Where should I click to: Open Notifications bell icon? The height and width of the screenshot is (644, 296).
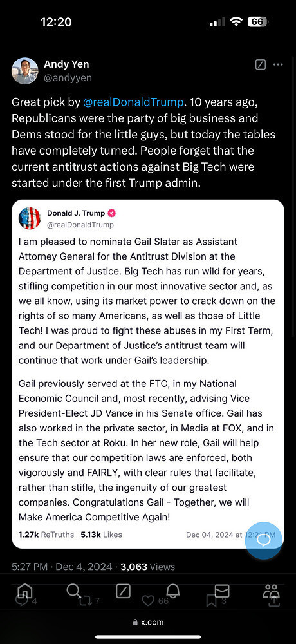pos(173,591)
